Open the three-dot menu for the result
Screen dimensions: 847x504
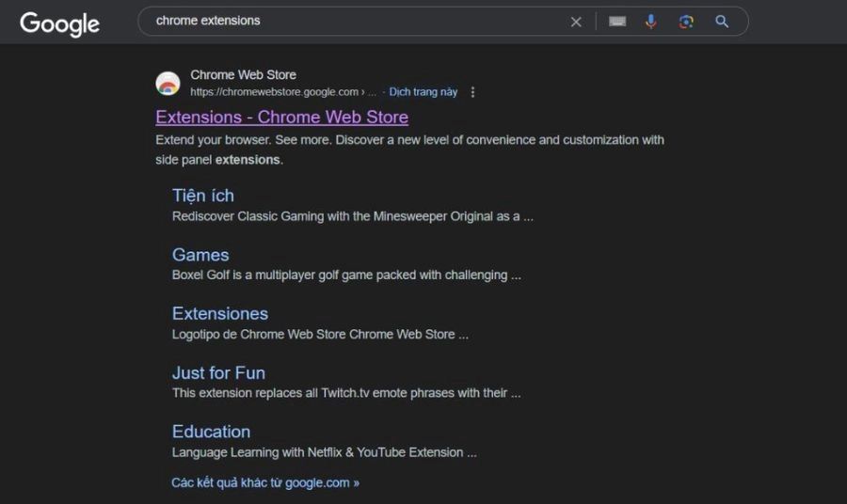[x=472, y=92]
